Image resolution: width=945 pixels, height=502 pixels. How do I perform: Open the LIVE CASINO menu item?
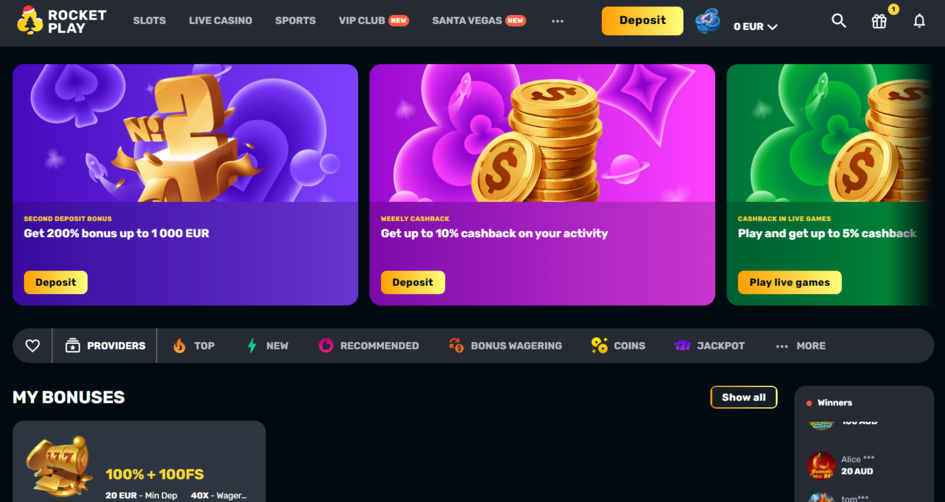(221, 20)
